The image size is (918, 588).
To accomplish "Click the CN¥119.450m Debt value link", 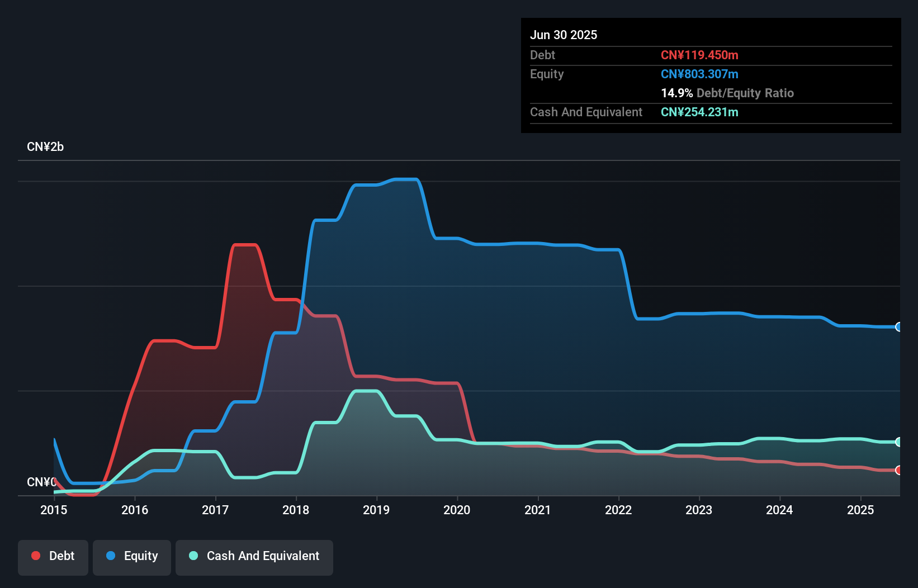I will pos(699,55).
